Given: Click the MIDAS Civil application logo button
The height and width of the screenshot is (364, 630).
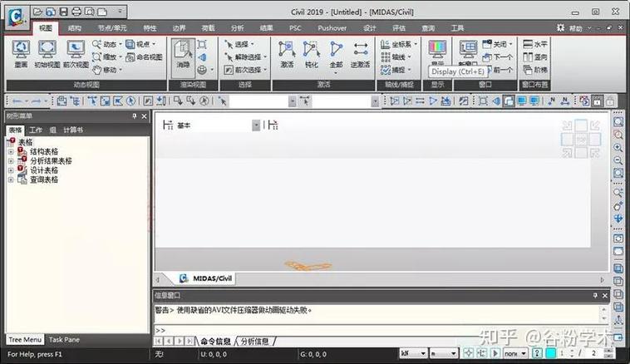Looking at the screenshot, I should pos(17,16).
